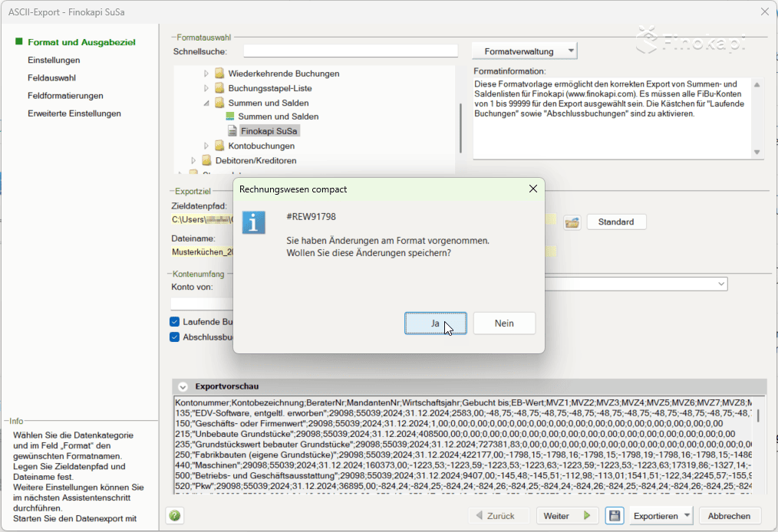The height and width of the screenshot is (532, 778).
Task: Click the blue info icon in dialog
Action: point(253,222)
